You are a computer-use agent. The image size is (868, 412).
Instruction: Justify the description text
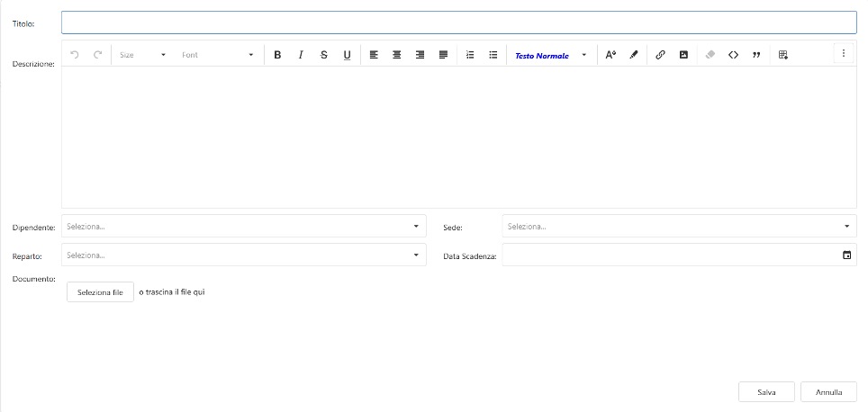click(443, 55)
